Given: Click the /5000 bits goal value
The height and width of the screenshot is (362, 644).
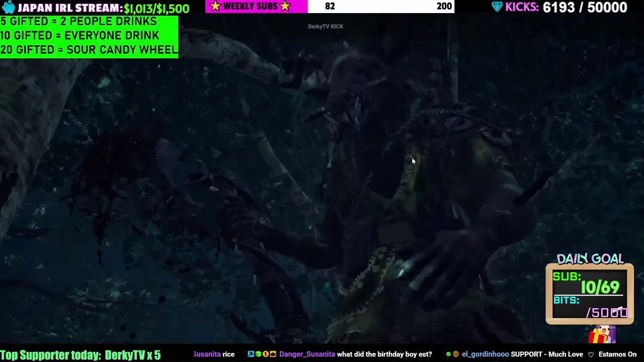Looking at the screenshot, I should pyautogui.click(x=607, y=312).
